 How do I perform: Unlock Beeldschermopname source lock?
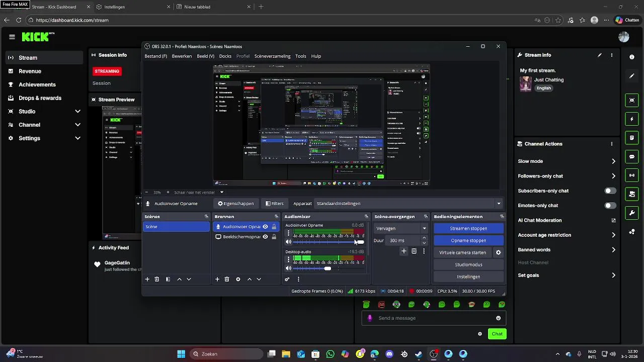(274, 237)
